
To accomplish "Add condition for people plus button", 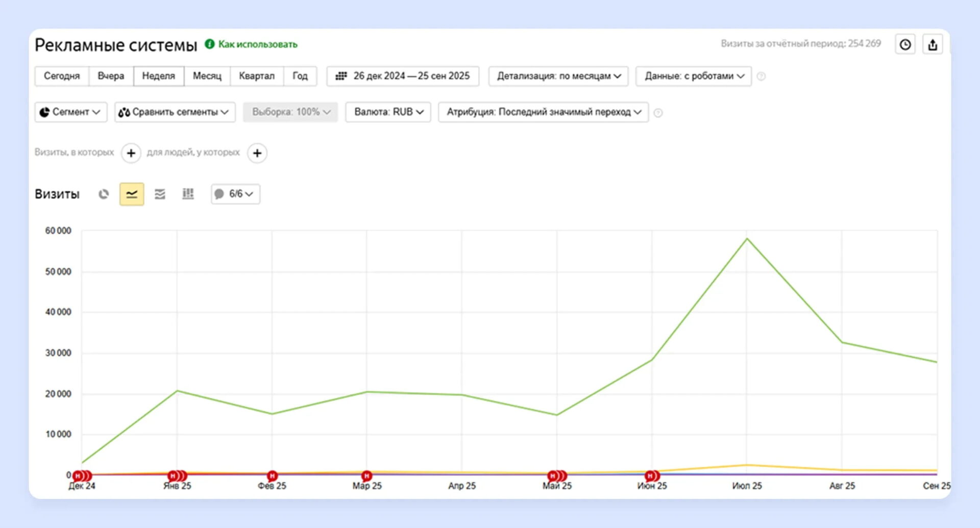I will click(257, 153).
